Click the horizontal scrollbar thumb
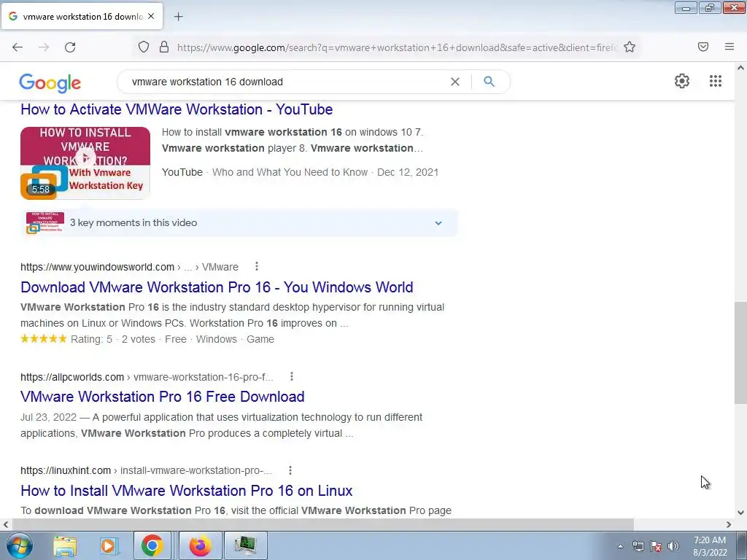Viewport: 747px width, 560px height. pyautogui.click(x=323, y=524)
